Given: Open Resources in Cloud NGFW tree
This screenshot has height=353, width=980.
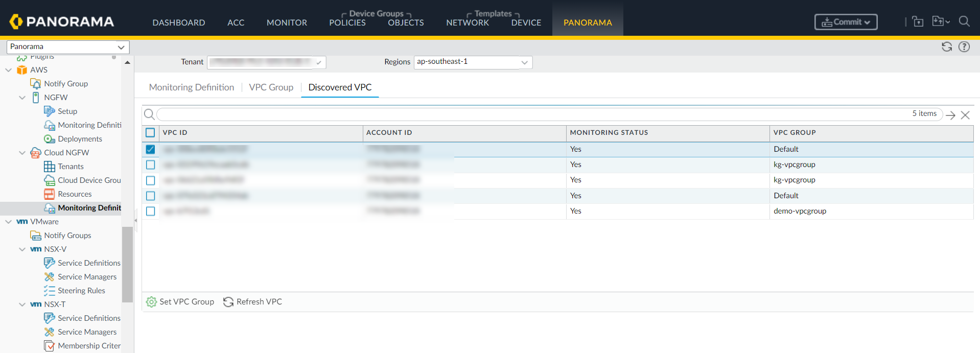Looking at the screenshot, I should [75, 194].
